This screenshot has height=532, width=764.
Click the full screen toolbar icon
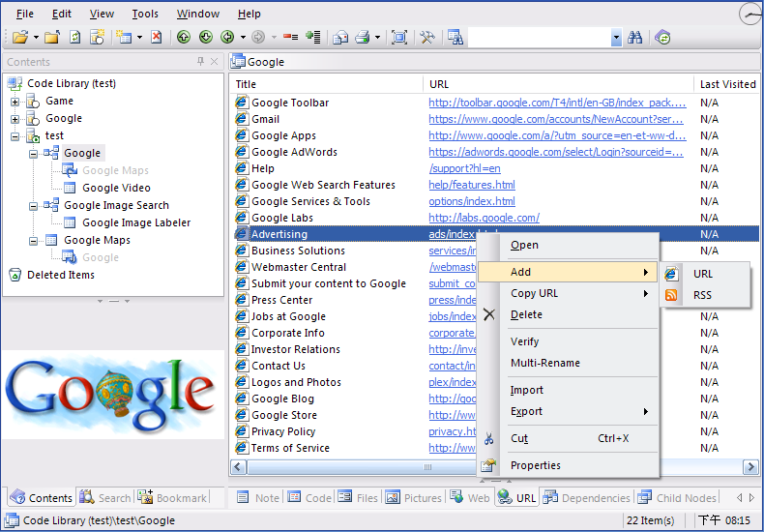click(399, 37)
